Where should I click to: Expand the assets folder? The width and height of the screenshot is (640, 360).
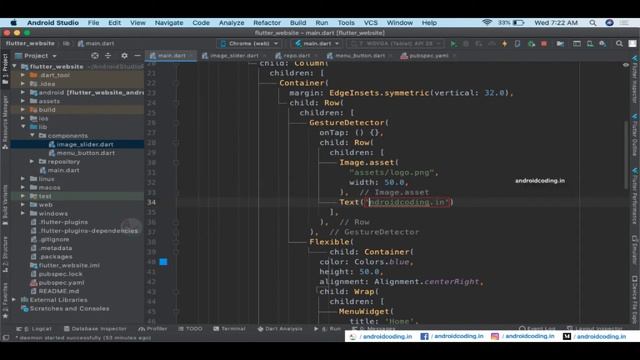pyautogui.click(x=23, y=101)
